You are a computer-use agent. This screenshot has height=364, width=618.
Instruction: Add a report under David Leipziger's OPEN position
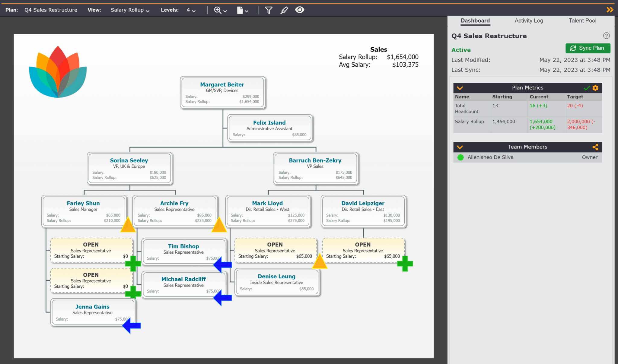click(x=406, y=263)
